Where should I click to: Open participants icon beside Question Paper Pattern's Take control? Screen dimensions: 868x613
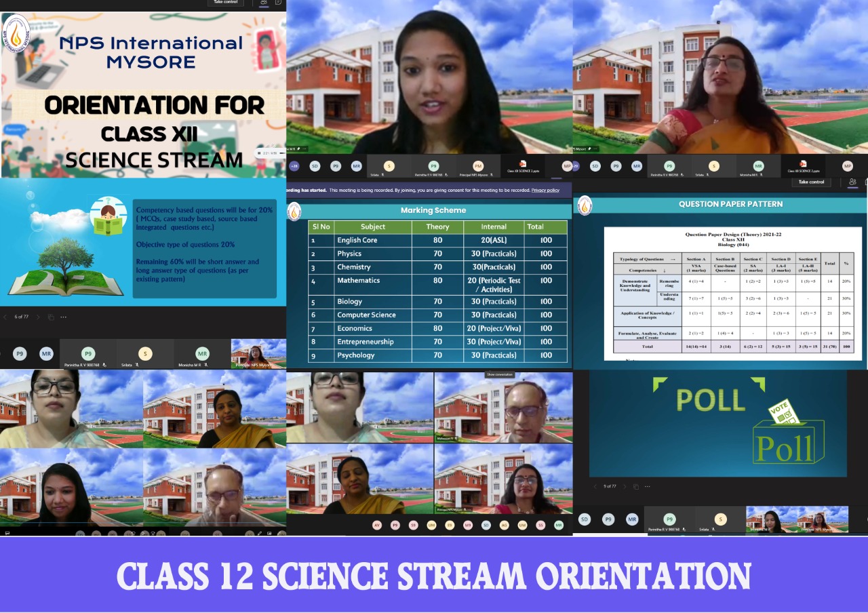852,182
